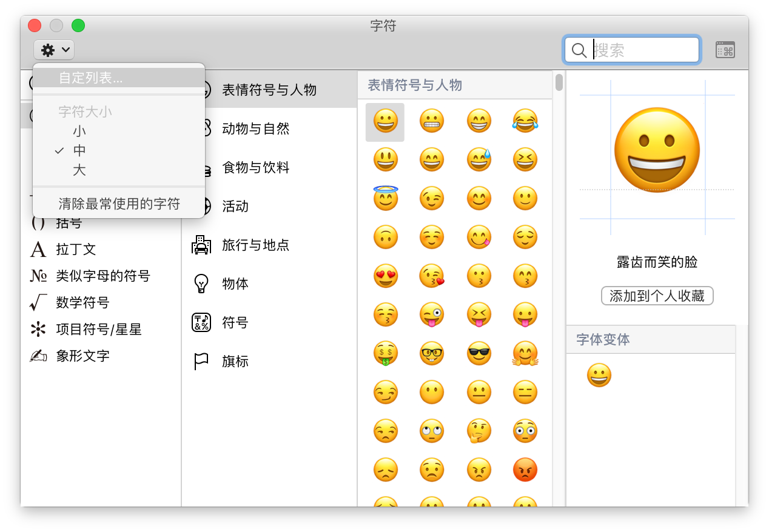The width and height of the screenshot is (769, 532).
Task: Select the money-mouth face emoji
Action: (385, 353)
